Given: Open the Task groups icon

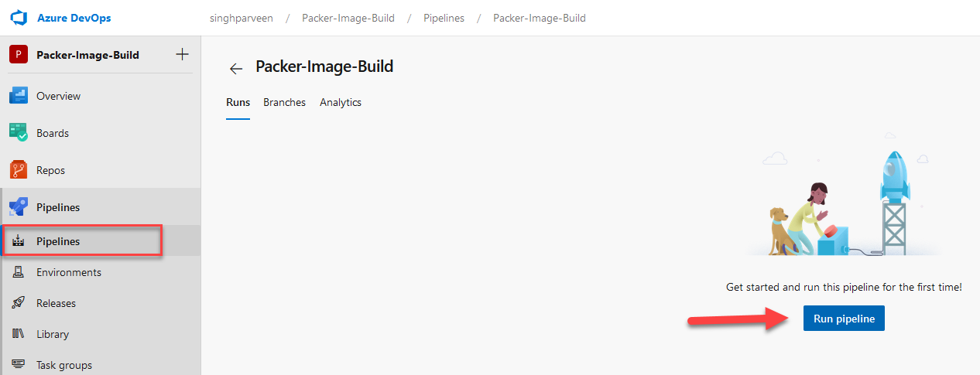Looking at the screenshot, I should point(19,365).
